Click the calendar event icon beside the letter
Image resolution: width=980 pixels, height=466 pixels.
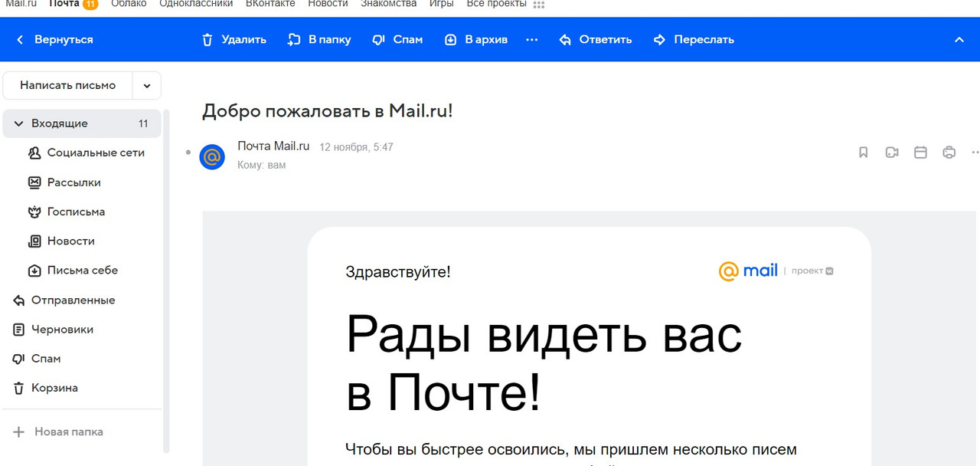tap(921, 153)
